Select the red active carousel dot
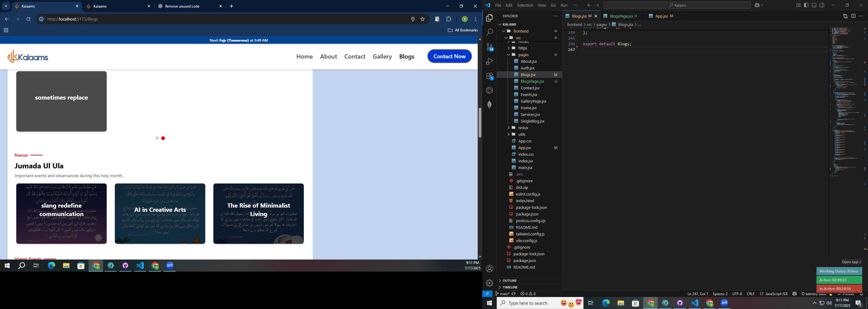Viewport: 868px width, 309px height. click(163, 138)
